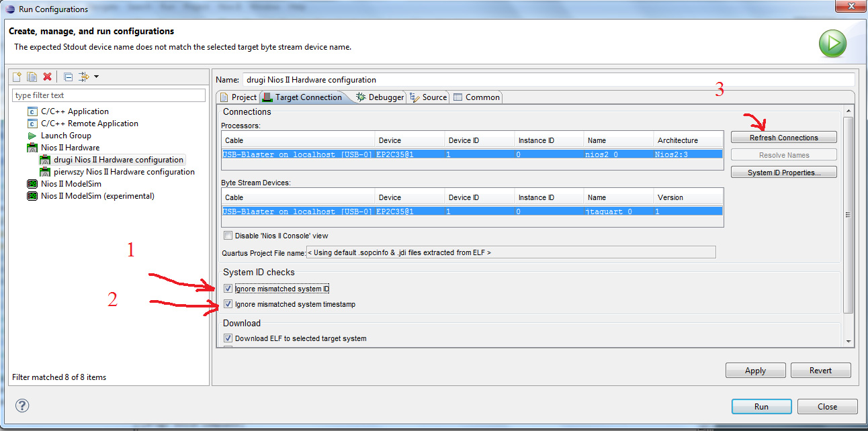Click the configuration Name input field

click(x=548, y=79)
